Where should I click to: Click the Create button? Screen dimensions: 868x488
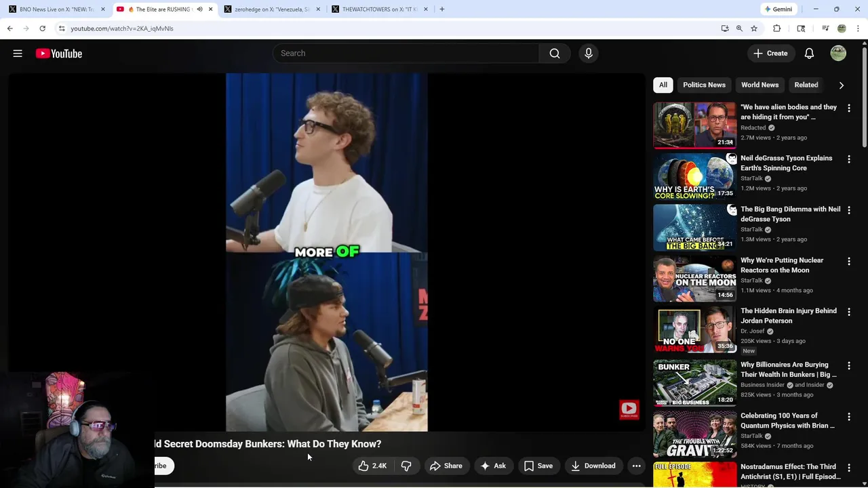[770, 54]
